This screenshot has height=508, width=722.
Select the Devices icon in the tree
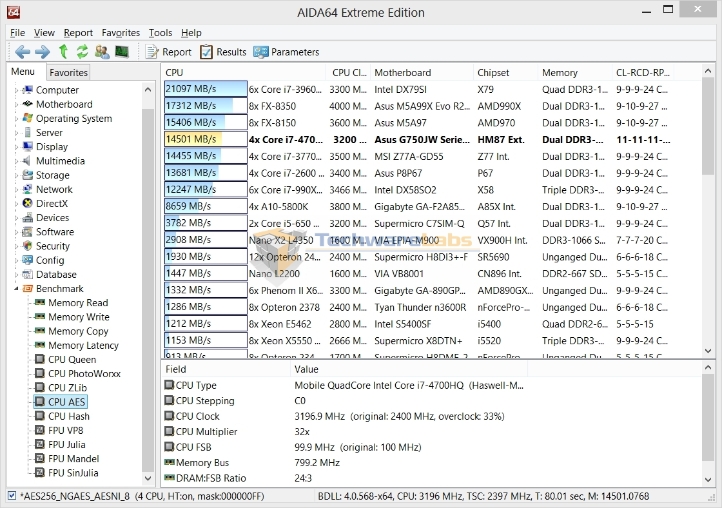[x=28, y=218]
